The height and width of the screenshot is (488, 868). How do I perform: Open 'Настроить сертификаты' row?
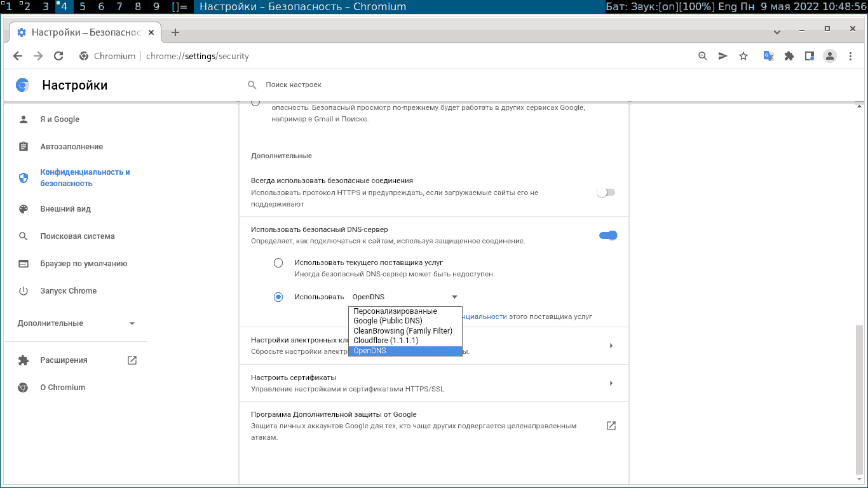click(x=433, y=383)
